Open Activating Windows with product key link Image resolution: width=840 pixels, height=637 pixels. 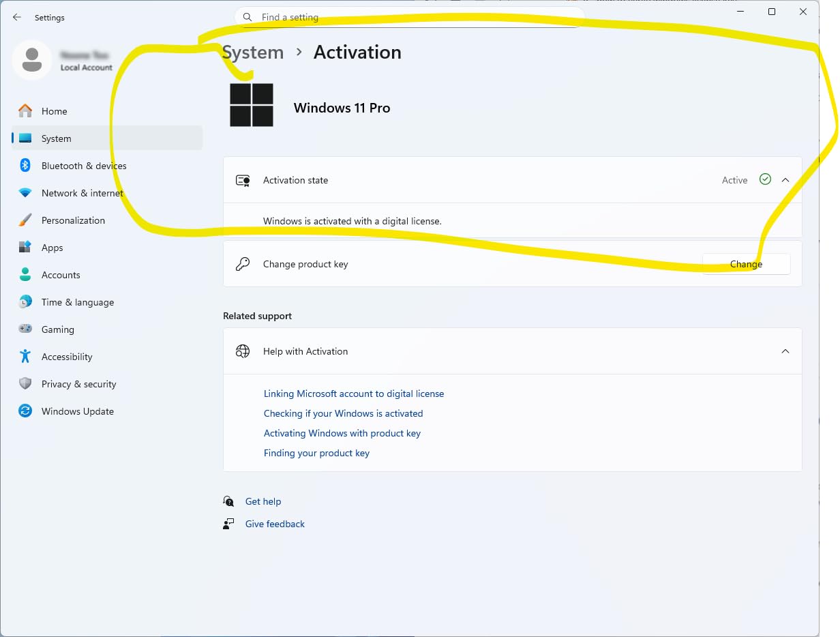click(x=342, y=433)
